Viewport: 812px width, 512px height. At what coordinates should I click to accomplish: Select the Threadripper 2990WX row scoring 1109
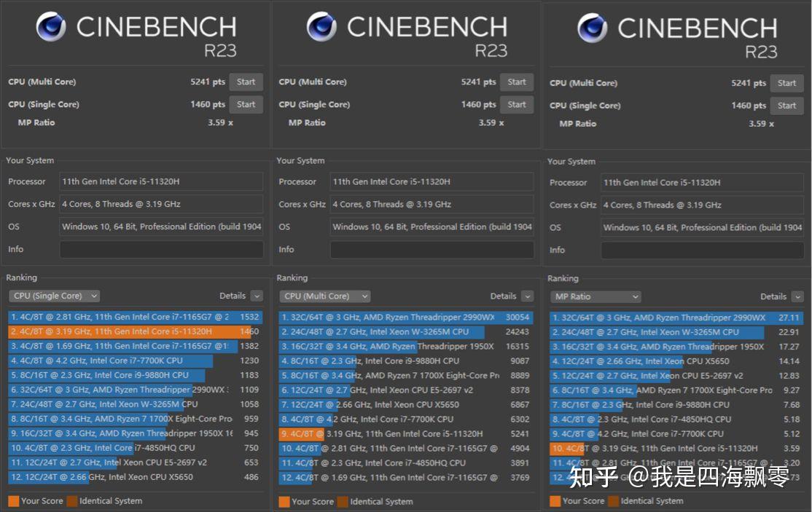point(135,390)
